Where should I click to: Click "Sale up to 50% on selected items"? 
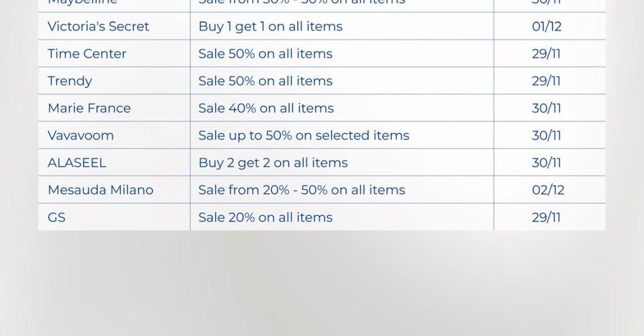(x=304, y=136)
